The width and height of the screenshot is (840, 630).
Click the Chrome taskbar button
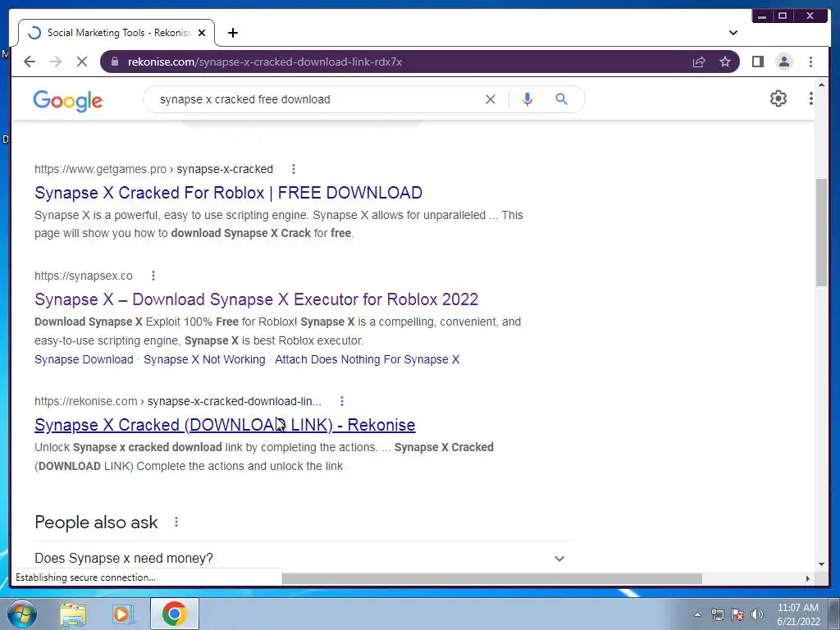[x=174, y=614]
